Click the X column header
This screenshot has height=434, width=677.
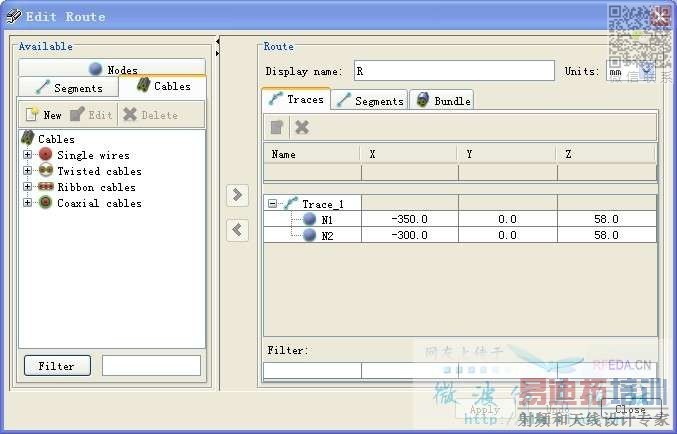click(409, 154)
